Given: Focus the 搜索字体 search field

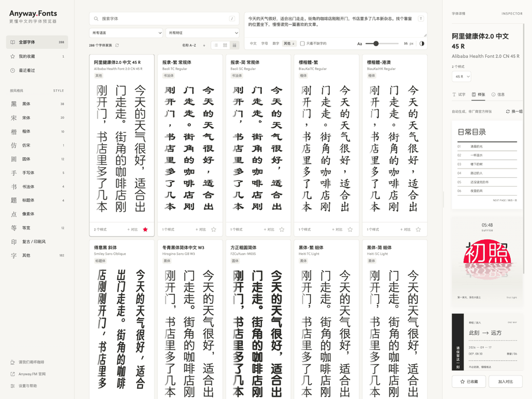Looking at the screenshot, I should click(164, 19).
